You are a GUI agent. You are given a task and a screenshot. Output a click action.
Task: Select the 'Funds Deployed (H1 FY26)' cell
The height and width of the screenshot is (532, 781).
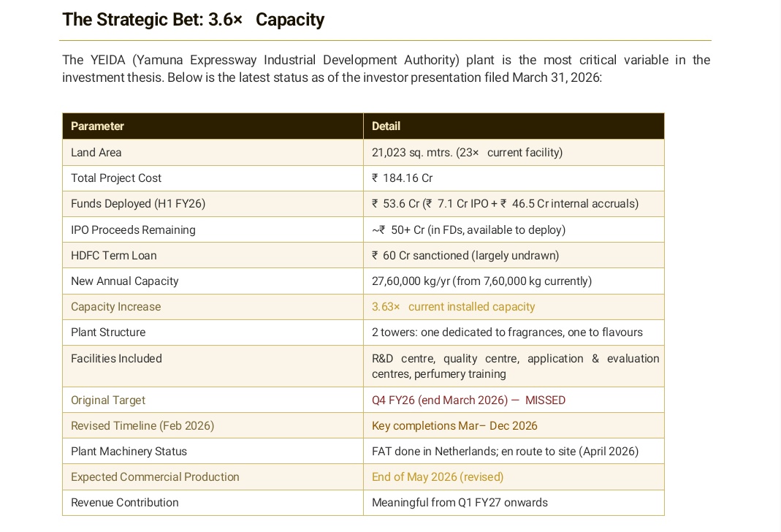213,204
